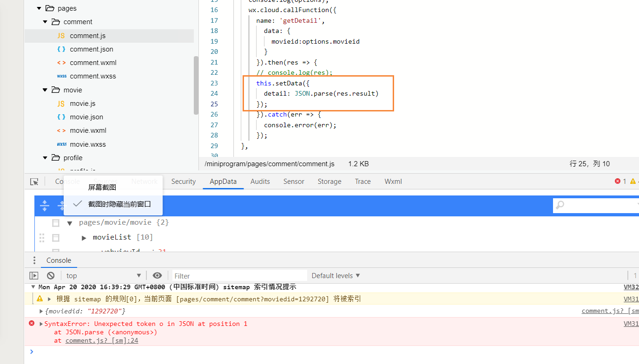Open the VM32 link beside the timestamp log
This screenshot has width=639, height=364.
tap(631, 287)
